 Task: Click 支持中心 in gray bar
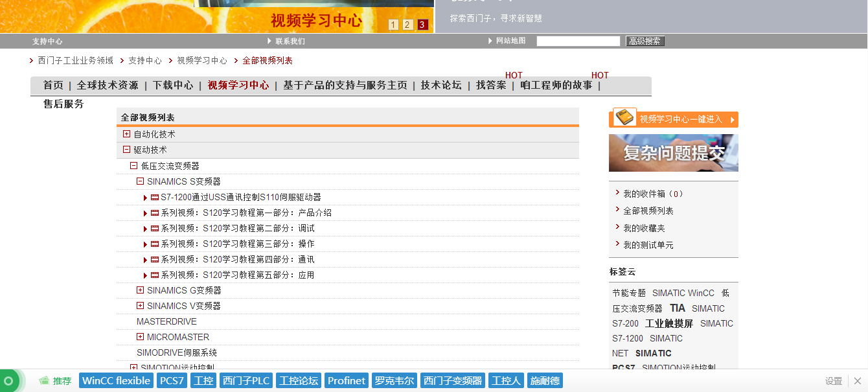click(x=47, y=41)
